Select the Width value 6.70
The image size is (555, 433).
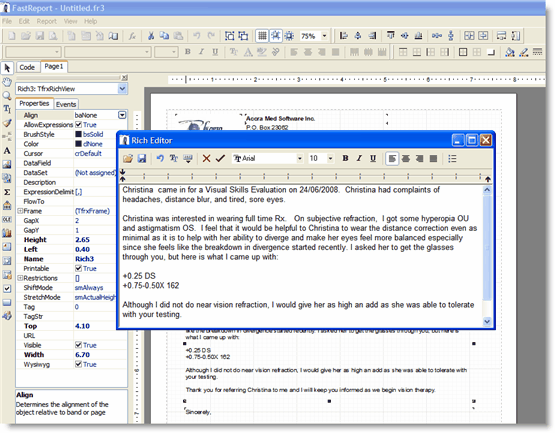82,354
